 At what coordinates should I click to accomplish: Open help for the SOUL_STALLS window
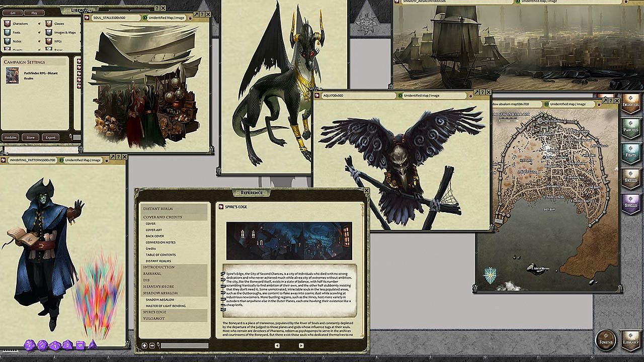tap(202, 14)
